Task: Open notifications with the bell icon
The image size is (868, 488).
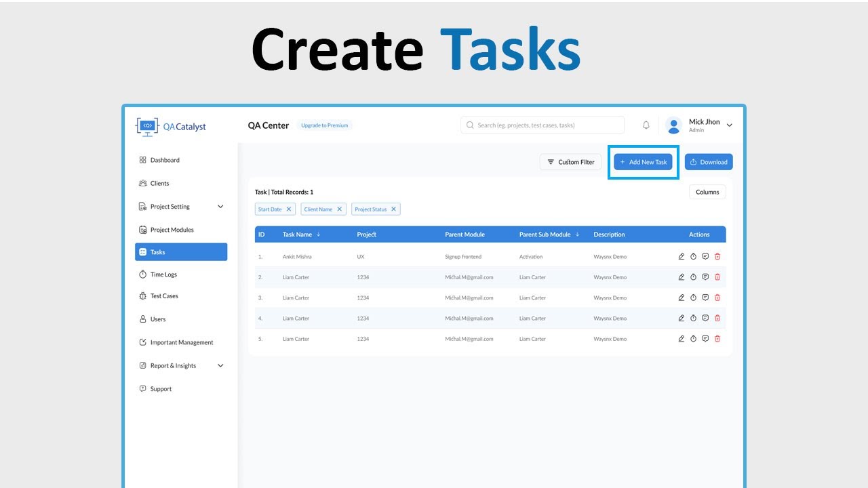Action: pos(646,125)
